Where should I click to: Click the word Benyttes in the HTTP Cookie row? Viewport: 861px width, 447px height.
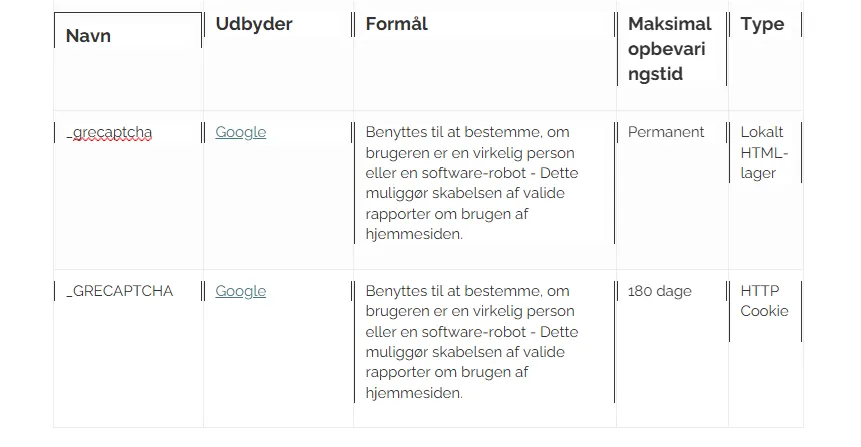(x=397, y=291)
